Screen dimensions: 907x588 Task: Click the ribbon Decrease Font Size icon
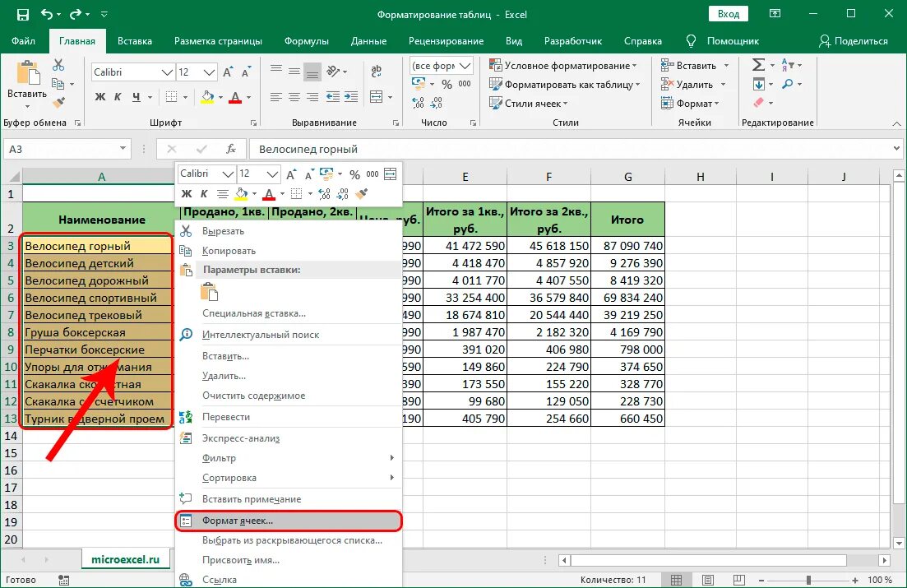(x=247, y=72)
